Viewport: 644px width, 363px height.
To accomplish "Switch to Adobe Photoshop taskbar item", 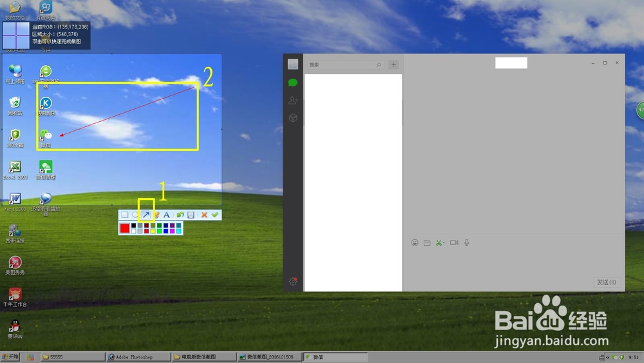I will [138, 357].
